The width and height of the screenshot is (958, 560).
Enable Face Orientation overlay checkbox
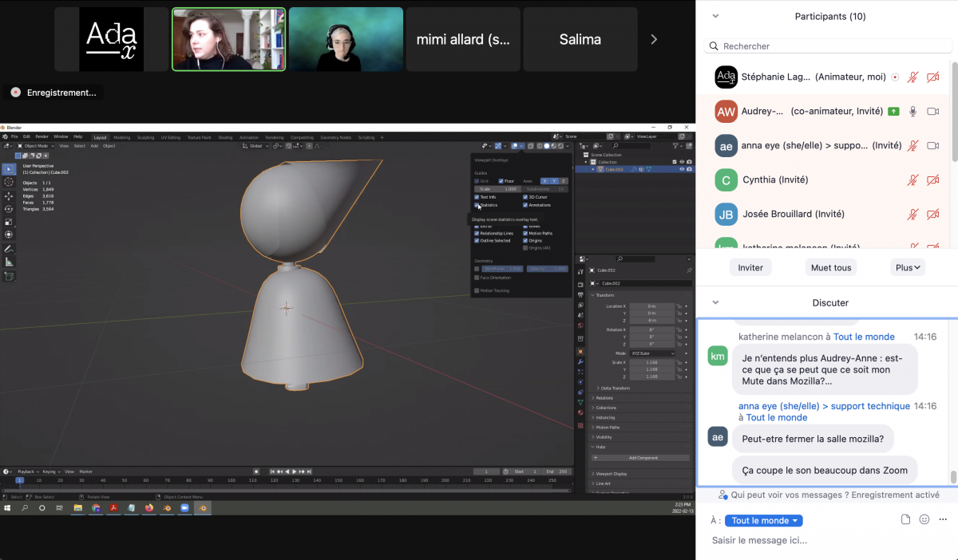click(x=477, y=278)
